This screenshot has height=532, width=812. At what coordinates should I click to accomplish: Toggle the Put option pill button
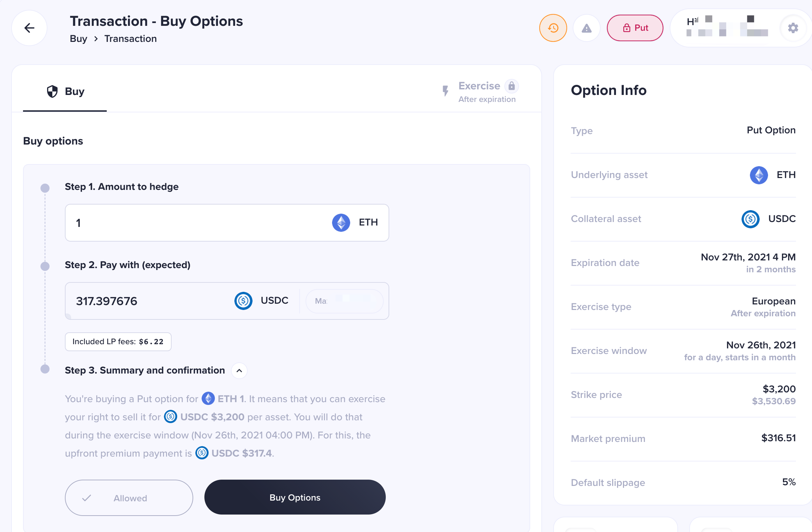coord(635,28)
